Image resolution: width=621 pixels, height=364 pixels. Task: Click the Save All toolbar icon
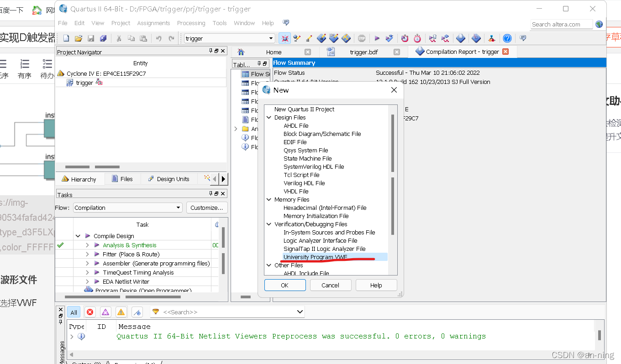[103, 38]
